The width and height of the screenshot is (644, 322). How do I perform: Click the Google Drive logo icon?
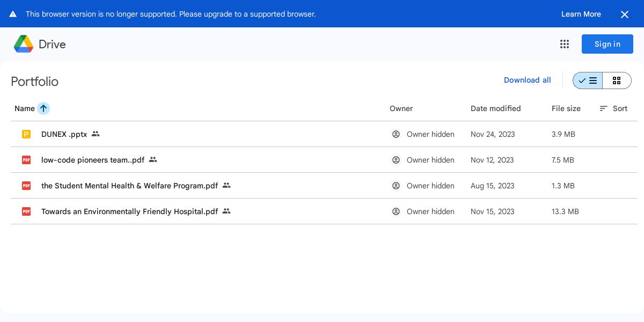pos(24,44)
